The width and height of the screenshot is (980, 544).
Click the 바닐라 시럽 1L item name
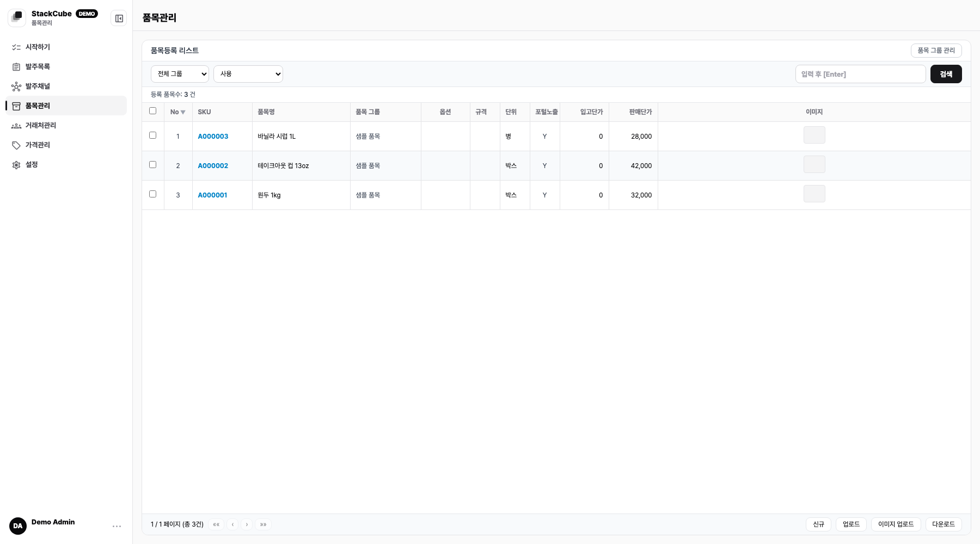point(277,137)
